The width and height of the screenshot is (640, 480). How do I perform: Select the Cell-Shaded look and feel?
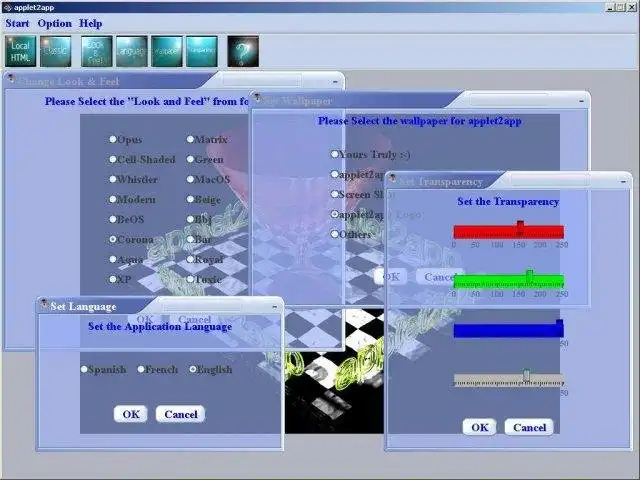tap(142, 160)
